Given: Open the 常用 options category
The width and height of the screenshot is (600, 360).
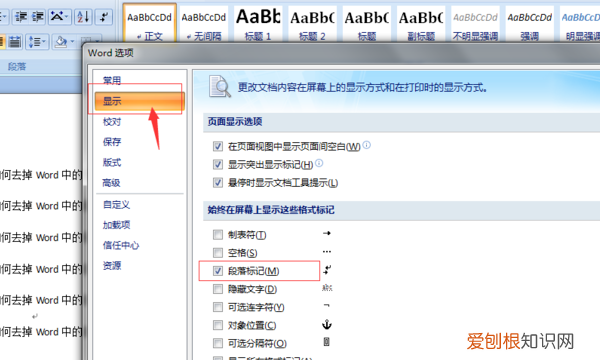Looking at the screenshot, I should 112,80.
